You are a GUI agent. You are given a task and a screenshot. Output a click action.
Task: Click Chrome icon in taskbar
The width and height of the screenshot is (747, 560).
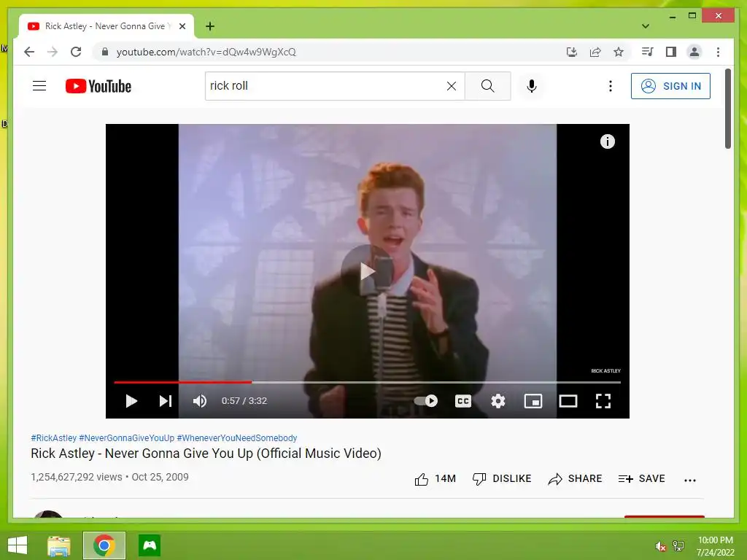click(104, 545)
